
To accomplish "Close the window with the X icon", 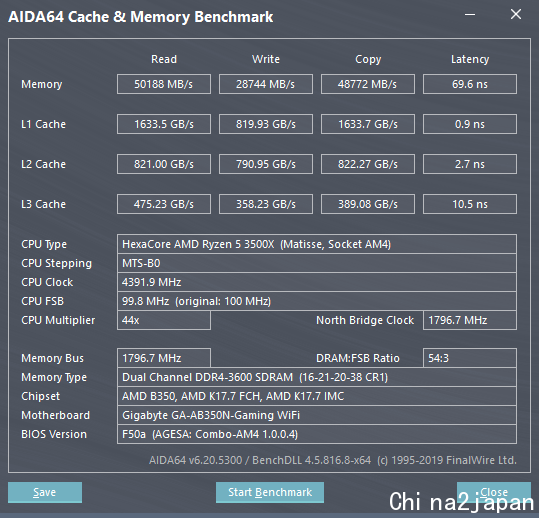I will tap(516, 14).
